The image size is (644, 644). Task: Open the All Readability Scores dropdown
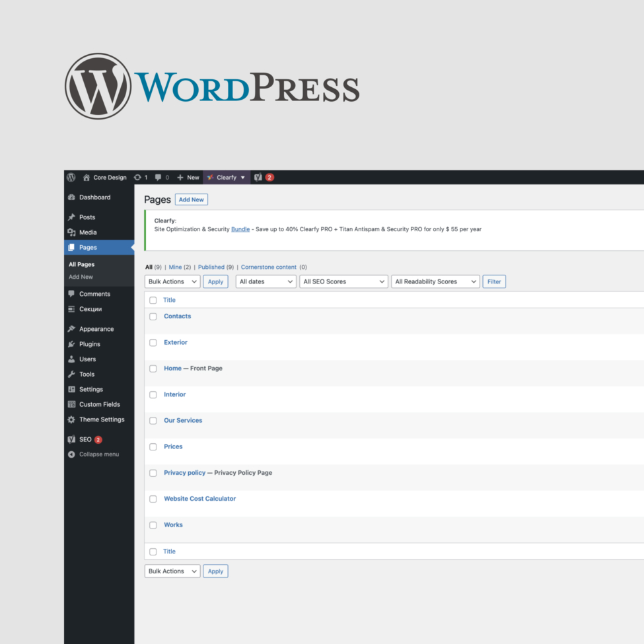[435, 281]
